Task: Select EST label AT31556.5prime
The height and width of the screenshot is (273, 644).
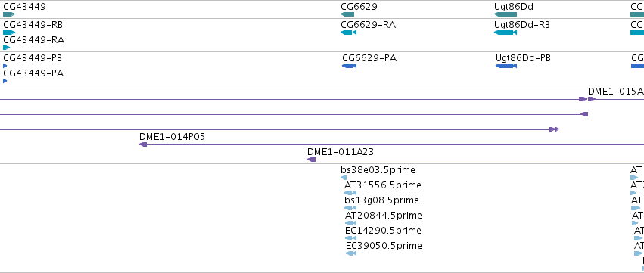Action: pos(383,185)
